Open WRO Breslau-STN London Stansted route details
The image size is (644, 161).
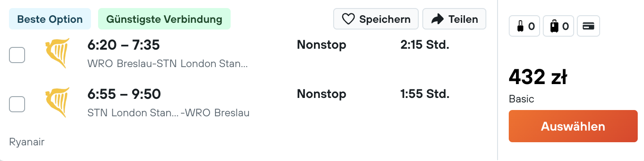point(167,64)
